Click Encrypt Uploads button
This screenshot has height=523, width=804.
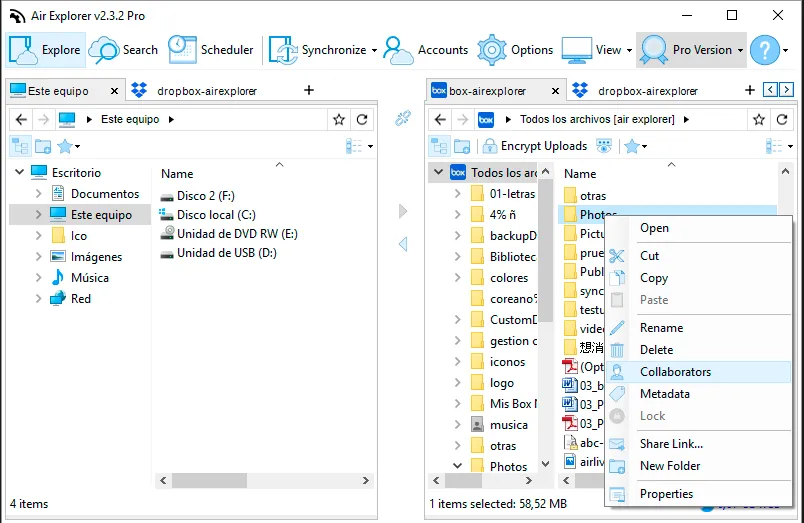coord(535,146)
